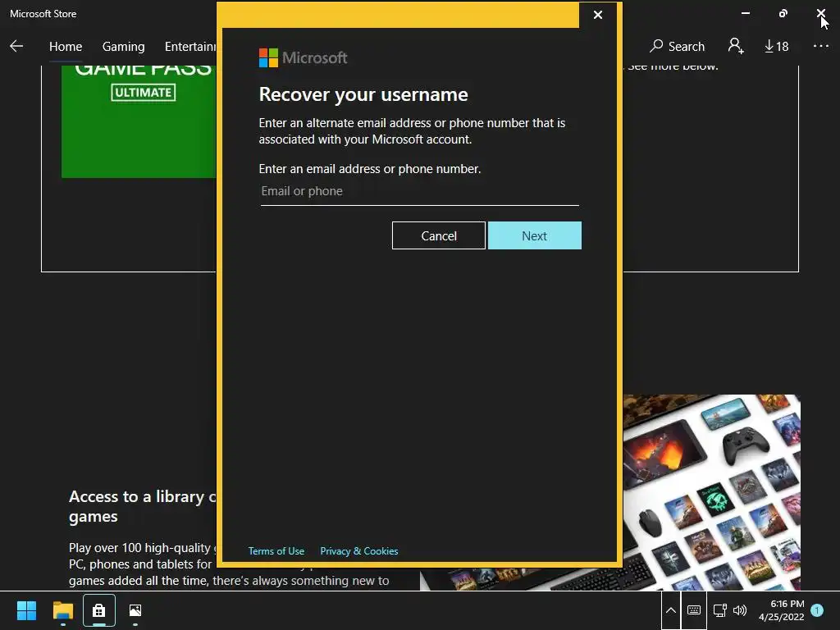The height and width of the screenshot is (630, 840).
Task: Click the Email or phone input field
Action: tap(419, 192)
